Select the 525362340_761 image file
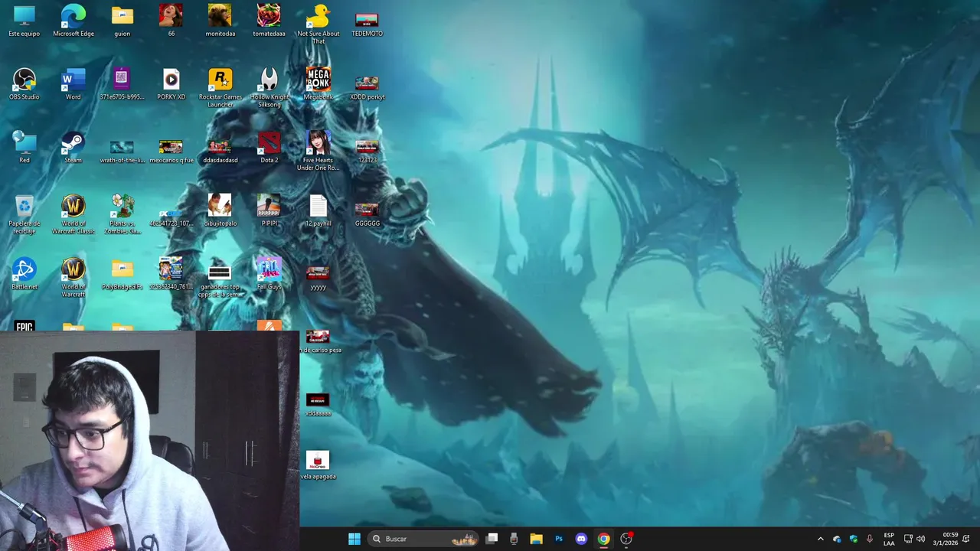The image size is (980, 551). [x=171, y=275]
